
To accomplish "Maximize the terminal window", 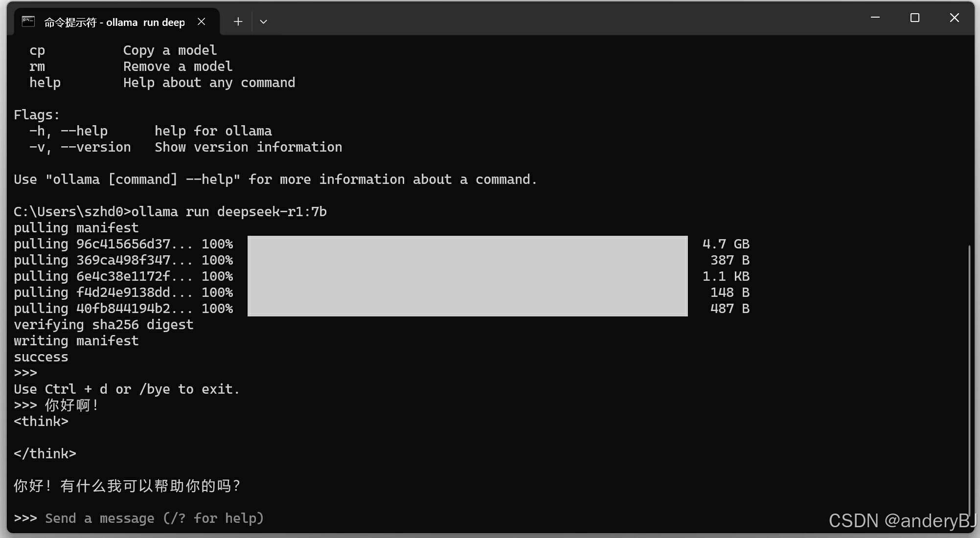I will click(x=914, y=18).
